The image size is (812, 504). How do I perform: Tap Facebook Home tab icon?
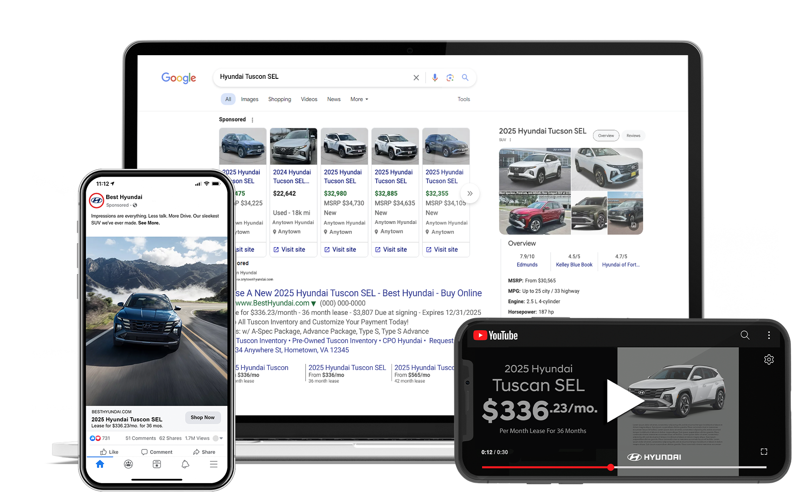100,464
